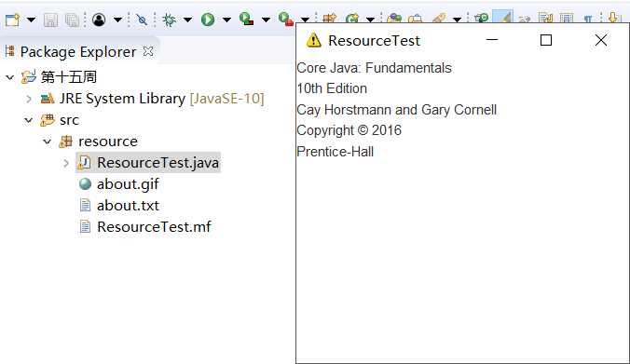This screenshot has height=364, width=630.
Task: Click the Open Type toolbar icon
Action: click(x=394, y=18)
